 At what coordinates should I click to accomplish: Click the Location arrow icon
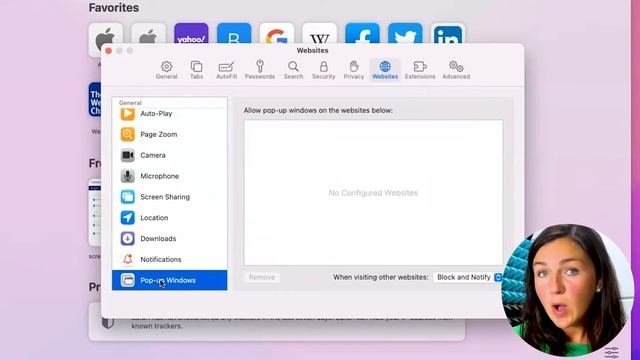(127, 218)
